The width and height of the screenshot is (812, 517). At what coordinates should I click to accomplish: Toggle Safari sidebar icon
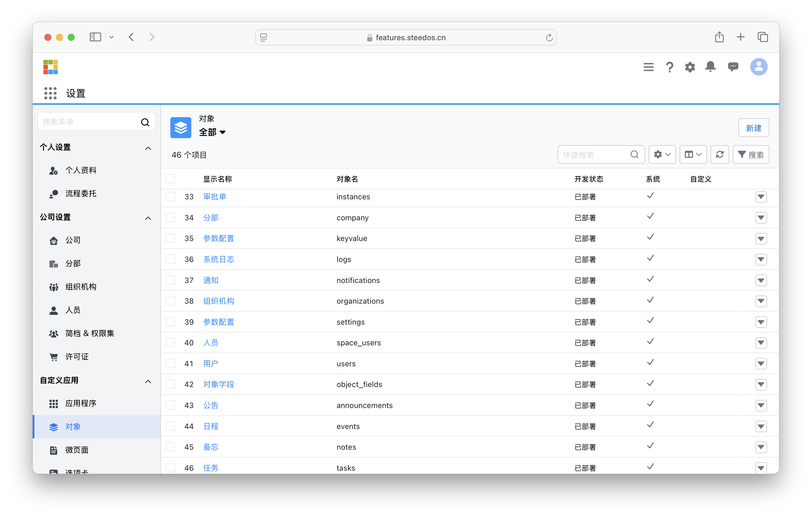click(95, 37)
